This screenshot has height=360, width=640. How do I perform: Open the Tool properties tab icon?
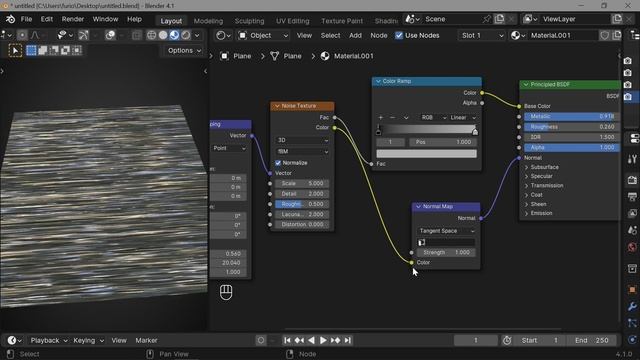[x=632, y=159]
